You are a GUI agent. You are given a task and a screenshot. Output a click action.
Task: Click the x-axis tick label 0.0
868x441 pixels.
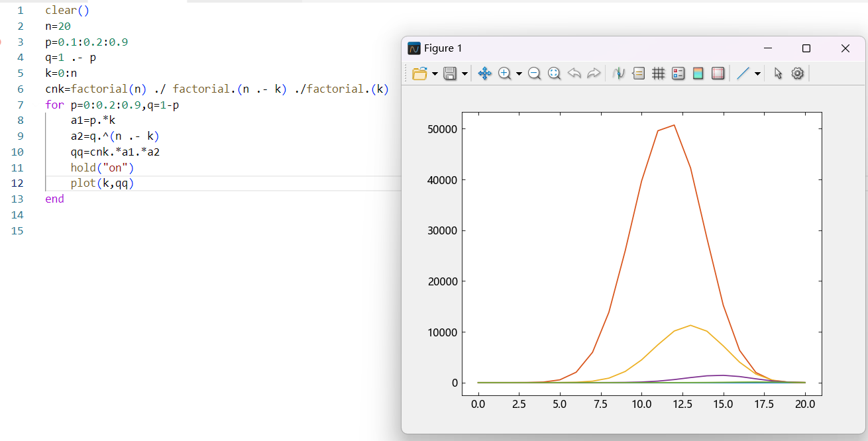tap(478, 403)
